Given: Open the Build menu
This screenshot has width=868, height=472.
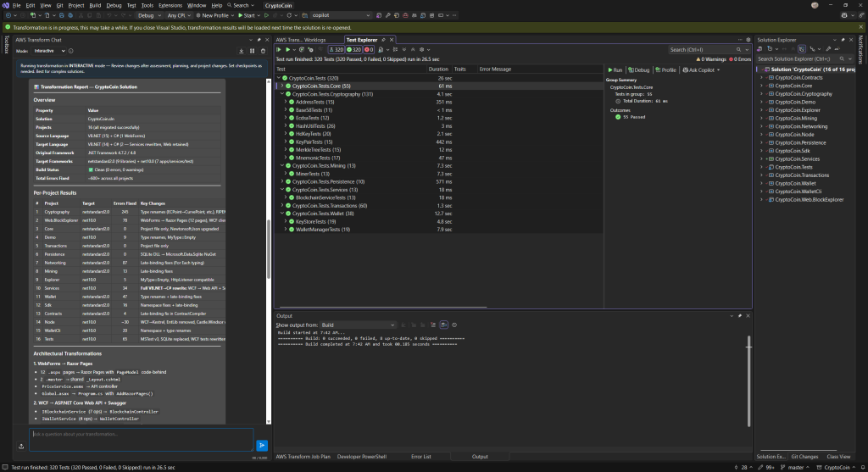Looking at the screenshot, I should pos(95,5).
